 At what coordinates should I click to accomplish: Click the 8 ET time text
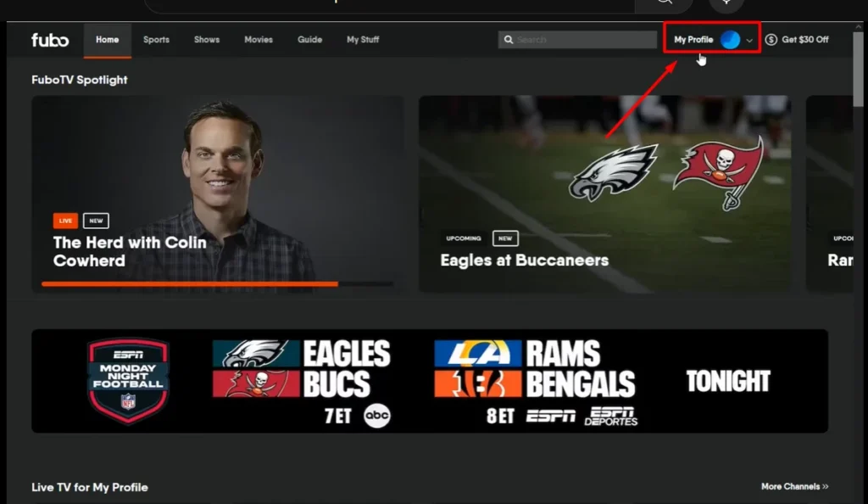tap(500, 416)
